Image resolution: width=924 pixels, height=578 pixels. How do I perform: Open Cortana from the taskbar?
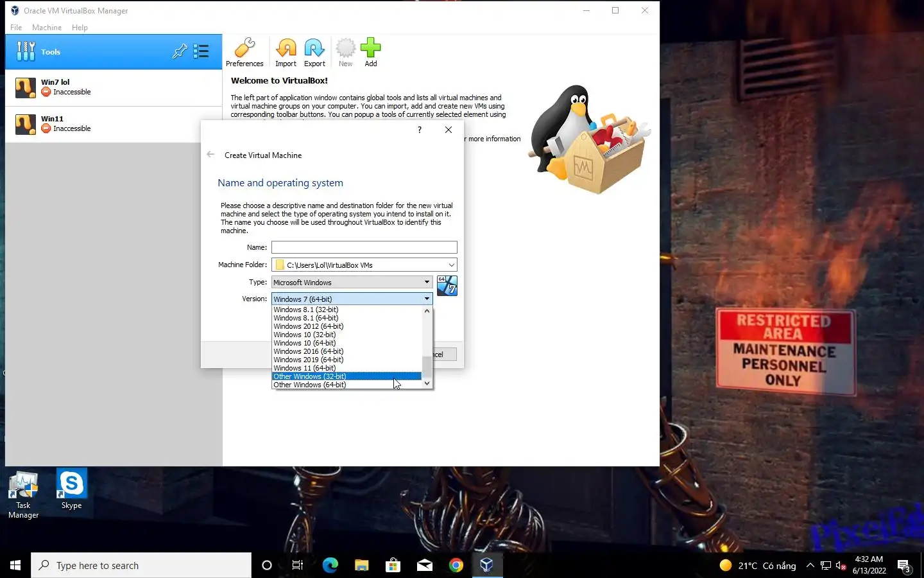point(267,565)
